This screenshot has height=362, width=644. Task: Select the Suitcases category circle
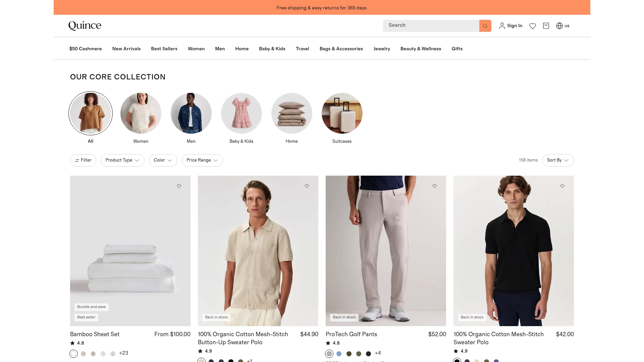point(342,113)
